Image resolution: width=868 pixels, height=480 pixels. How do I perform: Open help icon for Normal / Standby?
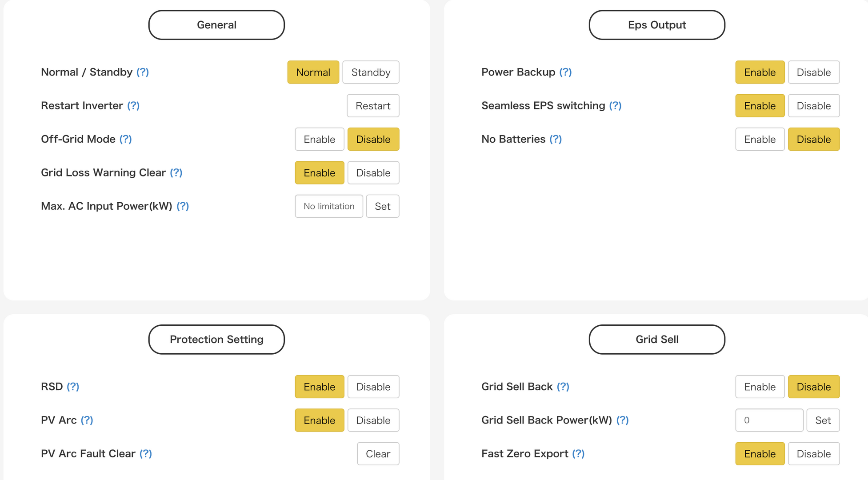(x=143, y=72)
